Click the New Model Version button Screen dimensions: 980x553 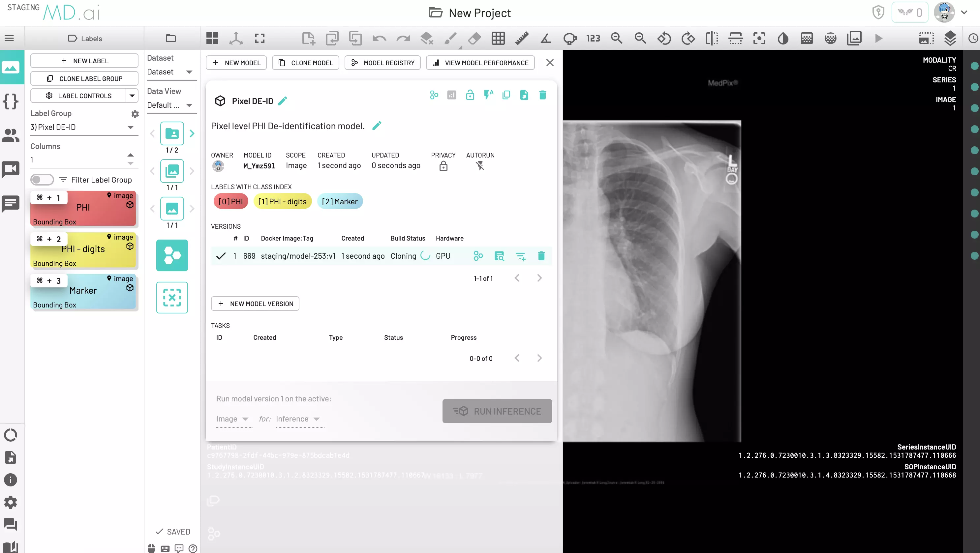tap(255, 304)
